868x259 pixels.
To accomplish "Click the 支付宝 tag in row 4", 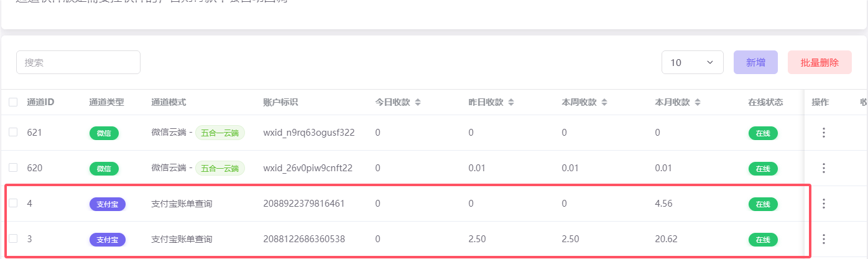I will [x=108, y=204].
